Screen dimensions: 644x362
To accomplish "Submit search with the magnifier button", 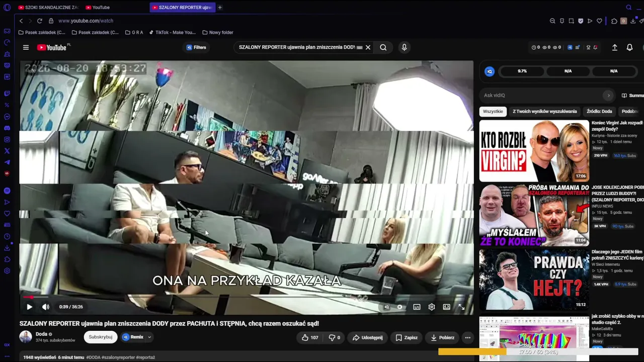I will click(x=383, y=47).
